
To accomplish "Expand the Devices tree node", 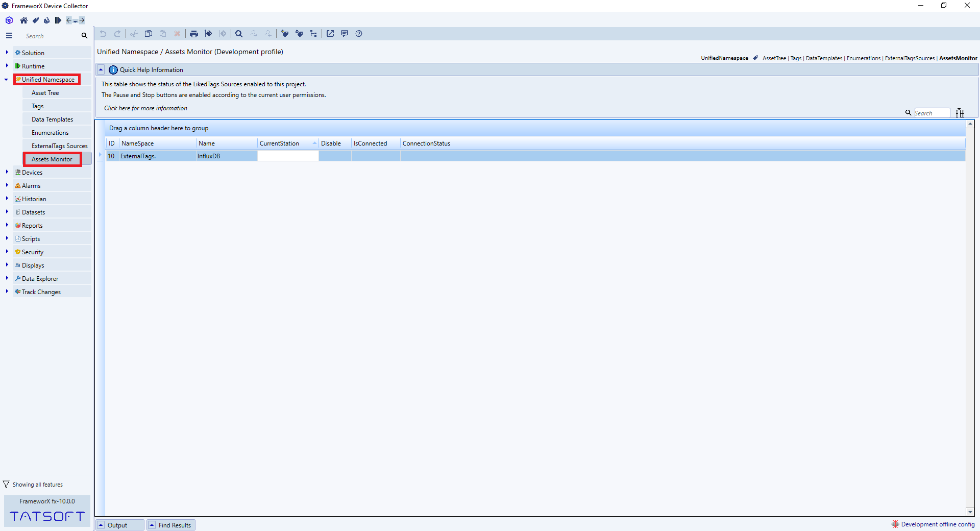I will click(x=7, y=172).
